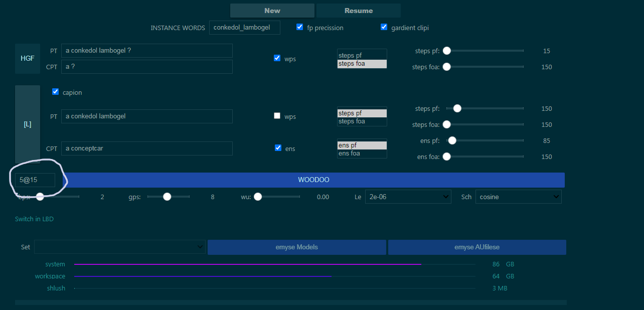The height and width of the screenshot is (310, 644).
Task: Select 'steps foa' in the [L] list
Action: coord(362,121)
